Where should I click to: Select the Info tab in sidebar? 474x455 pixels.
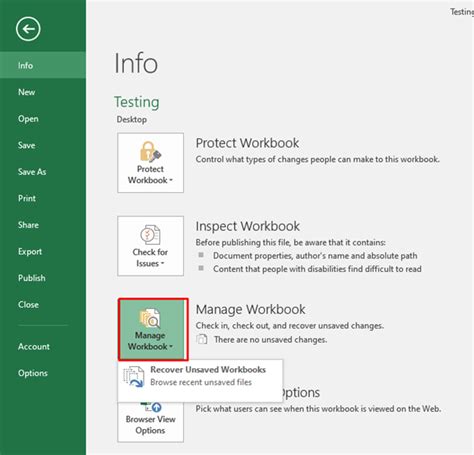43,65
